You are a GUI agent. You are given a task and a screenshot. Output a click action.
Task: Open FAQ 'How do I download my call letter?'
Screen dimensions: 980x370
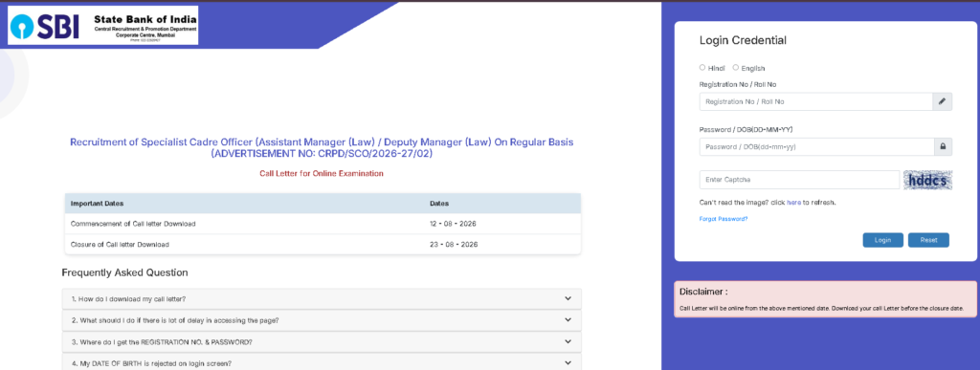[322, 299]
